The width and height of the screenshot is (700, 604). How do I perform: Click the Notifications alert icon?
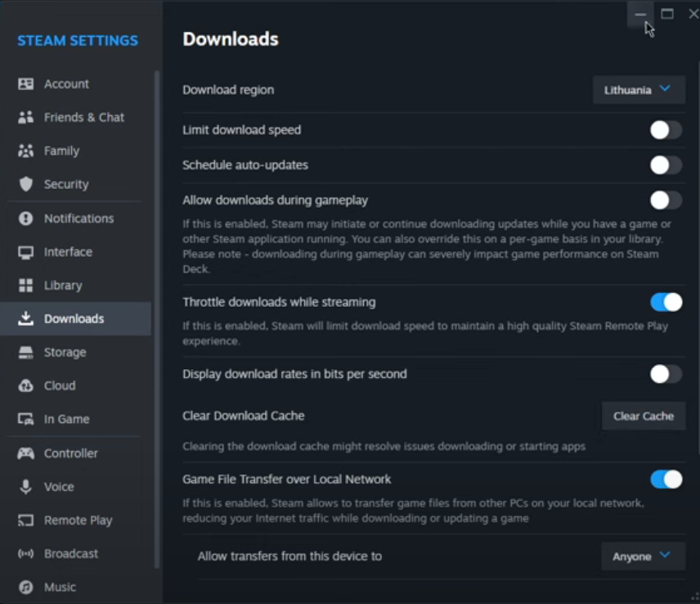click(x=26, y=219)
